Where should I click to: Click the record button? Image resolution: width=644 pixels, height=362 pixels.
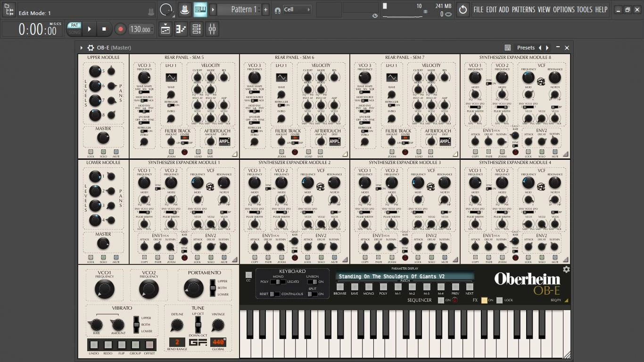(120, 29)
